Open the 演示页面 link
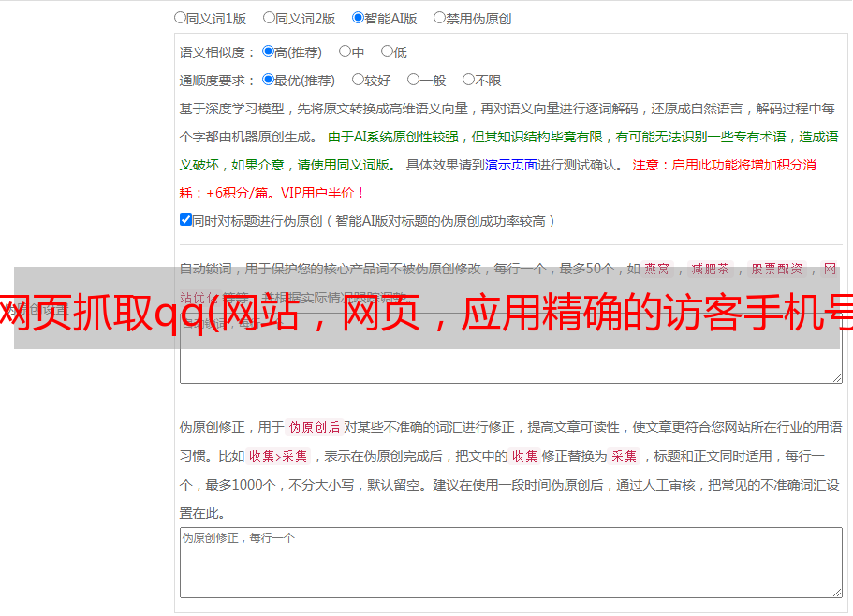 pyautogui.click(x=511, y=165)
